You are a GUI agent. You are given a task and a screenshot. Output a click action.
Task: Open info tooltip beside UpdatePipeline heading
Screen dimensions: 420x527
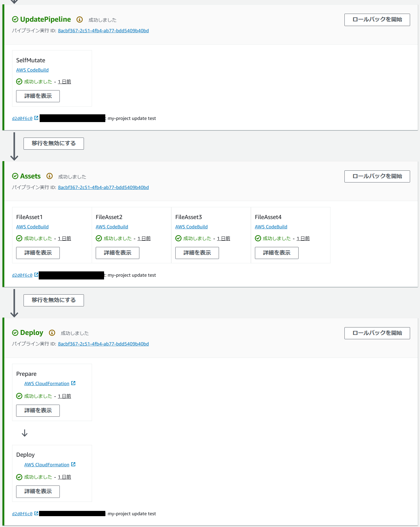click(80, 20)
